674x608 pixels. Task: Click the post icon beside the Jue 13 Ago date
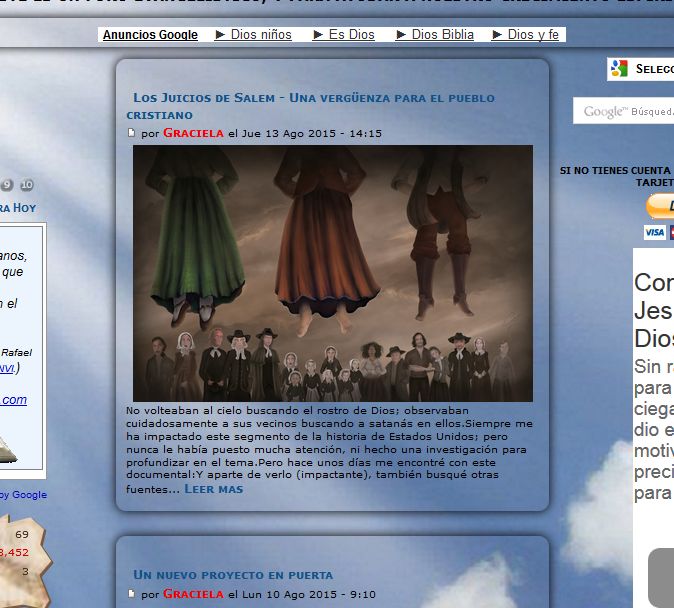tap(132, 133)
